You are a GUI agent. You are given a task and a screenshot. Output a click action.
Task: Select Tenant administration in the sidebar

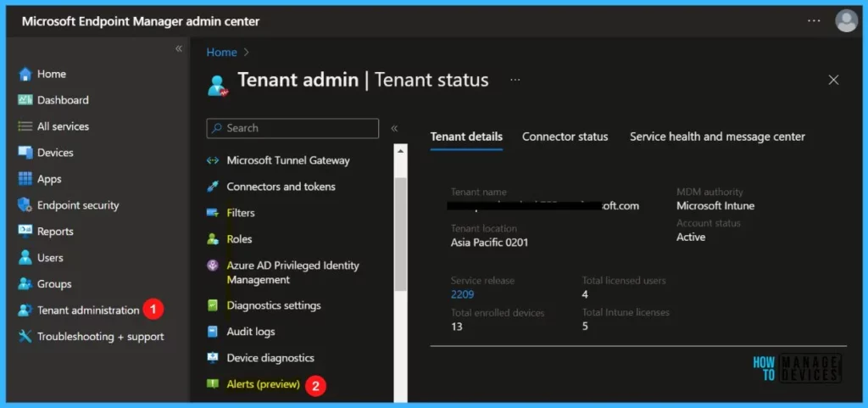88,310
